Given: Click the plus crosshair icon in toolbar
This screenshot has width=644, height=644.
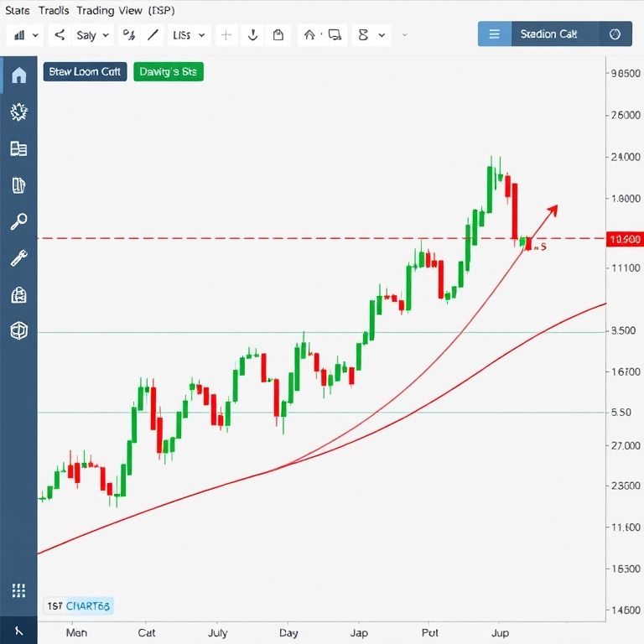Looking at the screenshot, I should [226, 35].
